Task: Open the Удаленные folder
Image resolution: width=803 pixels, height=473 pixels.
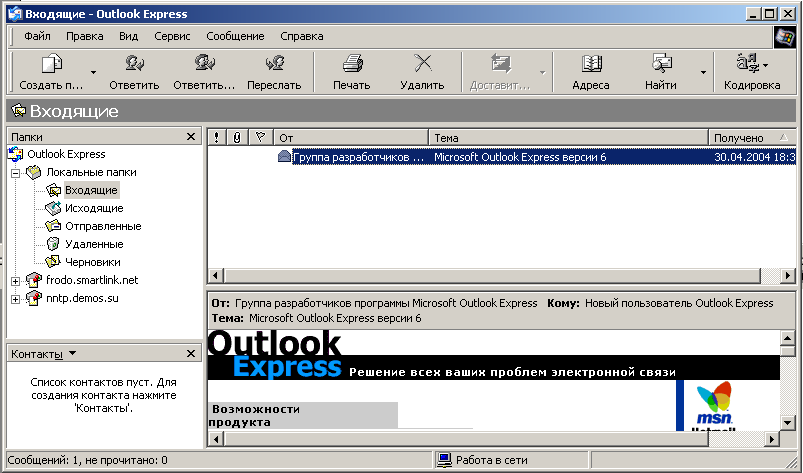Action: click(x=94, y=244)
